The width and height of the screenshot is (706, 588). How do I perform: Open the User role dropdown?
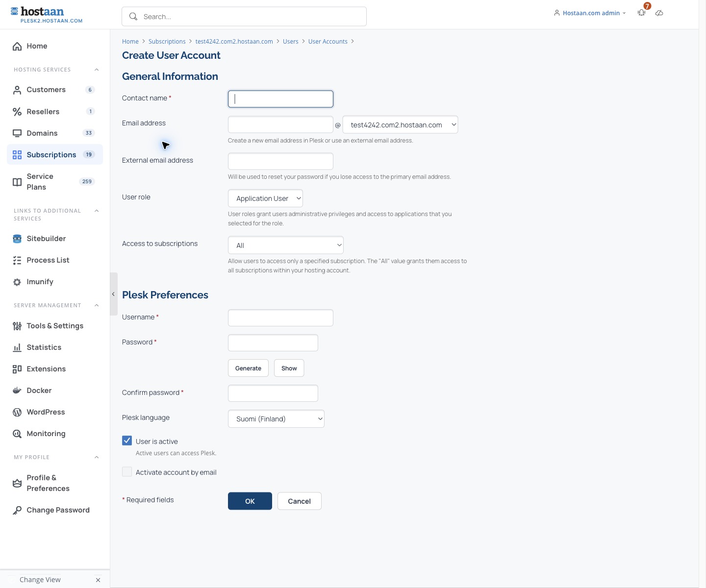tap(265, 198)
